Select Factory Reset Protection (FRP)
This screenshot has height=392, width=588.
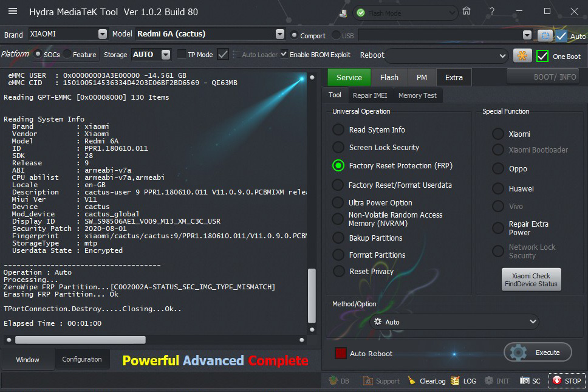pyautogui.click(x=338, y=165)
